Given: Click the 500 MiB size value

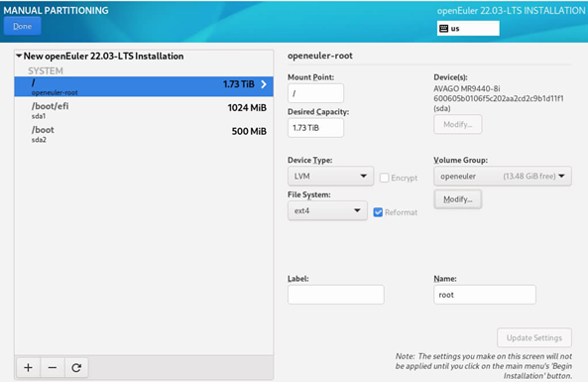Looking at the screenshot, I should (249, 131).
